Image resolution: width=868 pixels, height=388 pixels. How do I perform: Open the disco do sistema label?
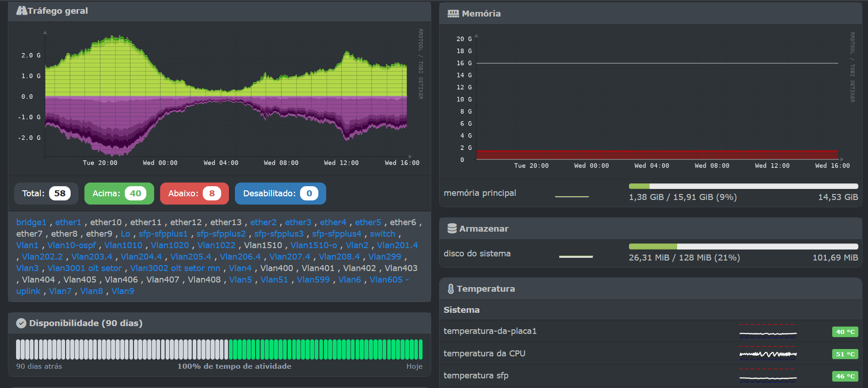477,254
